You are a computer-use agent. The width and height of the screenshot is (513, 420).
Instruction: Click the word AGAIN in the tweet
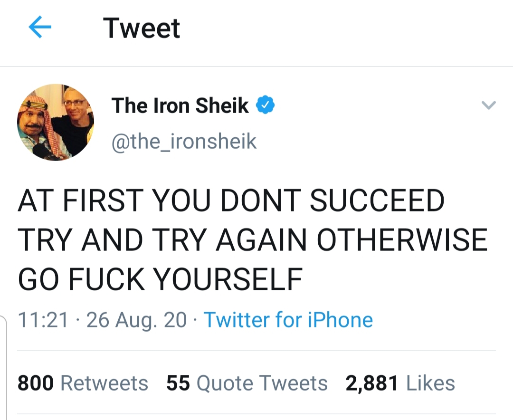261,240
